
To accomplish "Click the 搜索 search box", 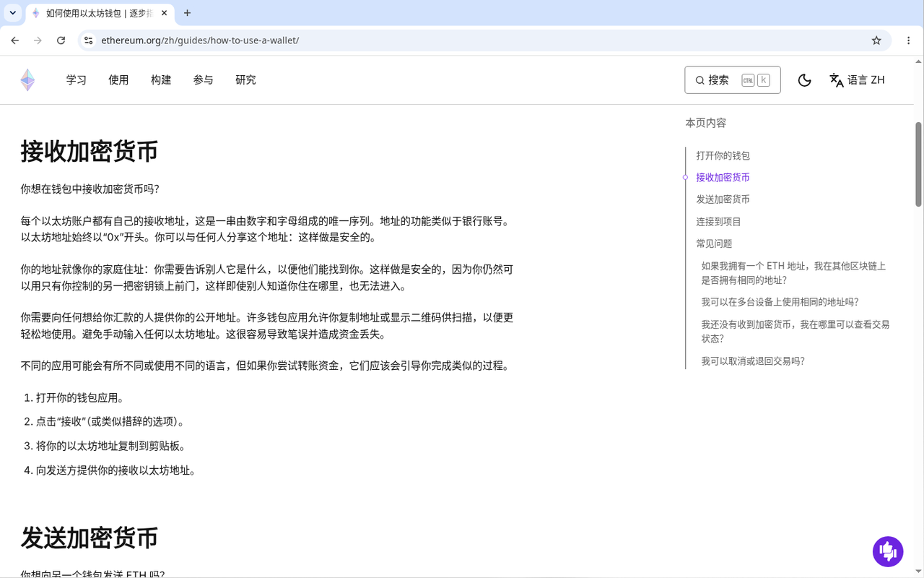I will tap(732, 80).
